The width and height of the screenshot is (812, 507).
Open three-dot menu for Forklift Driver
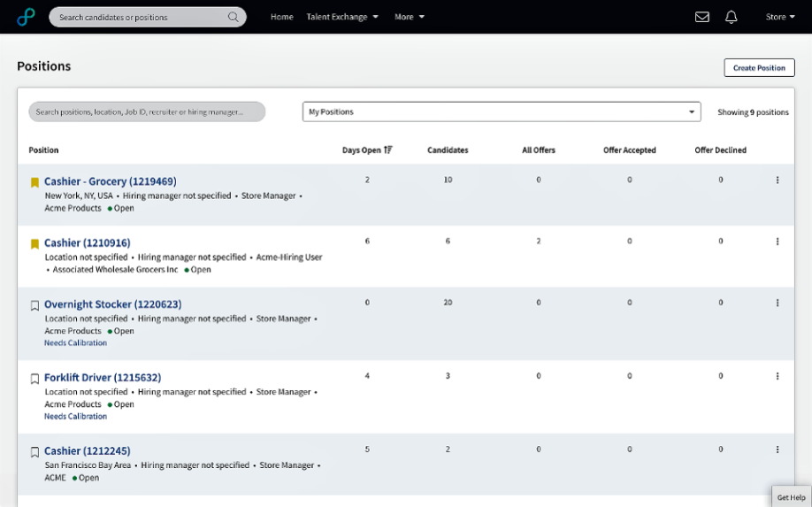[x=777, y=377]
